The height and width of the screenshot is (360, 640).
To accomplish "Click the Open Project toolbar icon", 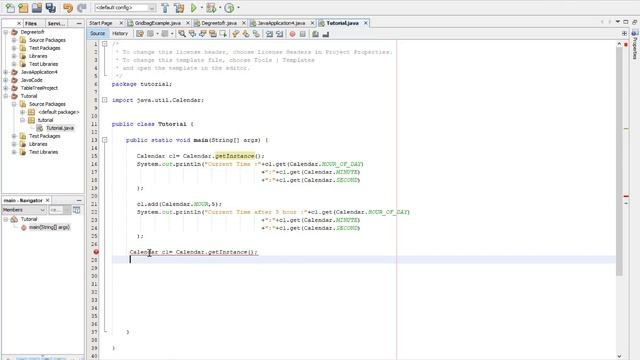I will 37,8.
